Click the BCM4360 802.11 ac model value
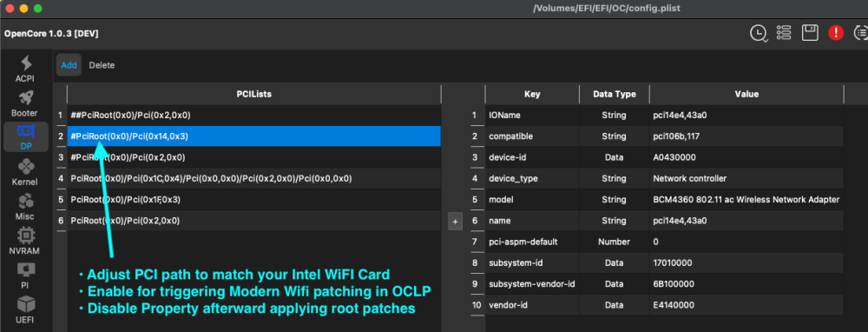The height and width of the screenshot is (332, 868). coord(746,200)
